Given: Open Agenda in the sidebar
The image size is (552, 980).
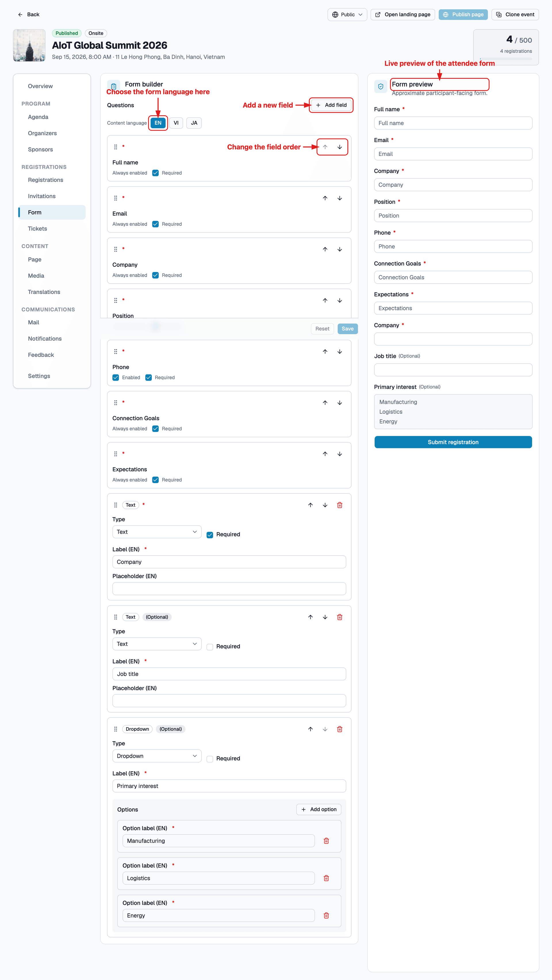Looking at the screenshot, I should click(38, 117).
